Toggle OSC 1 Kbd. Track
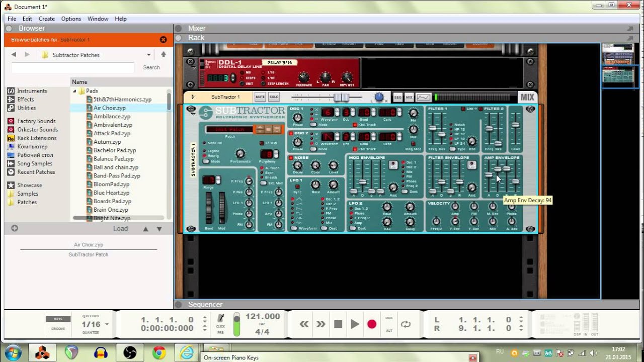The width and height of the screenshot is (644, 362). (x=355, y=125)
